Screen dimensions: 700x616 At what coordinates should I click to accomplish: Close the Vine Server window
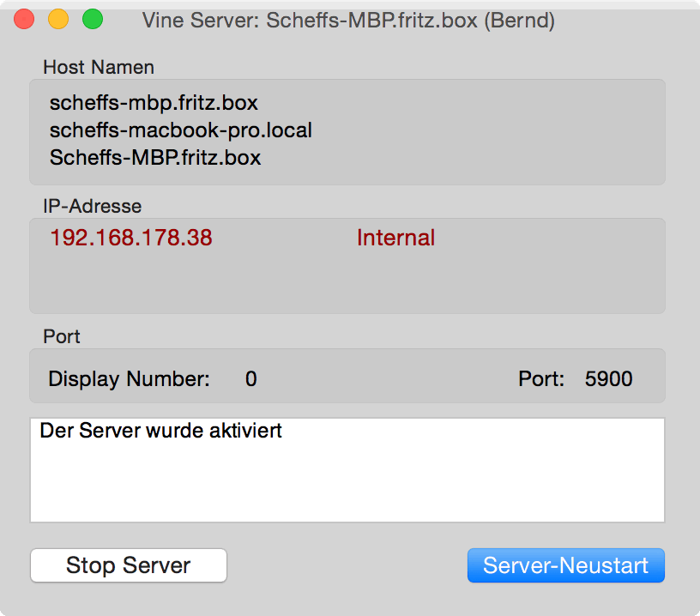tap(24, 20)
